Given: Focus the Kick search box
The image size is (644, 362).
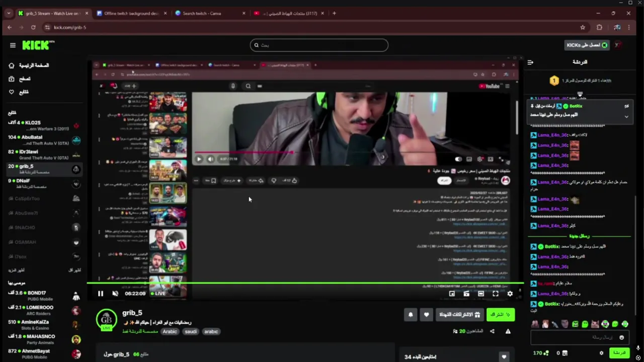Looking at the screenshot, I should (x=319, y=45).
